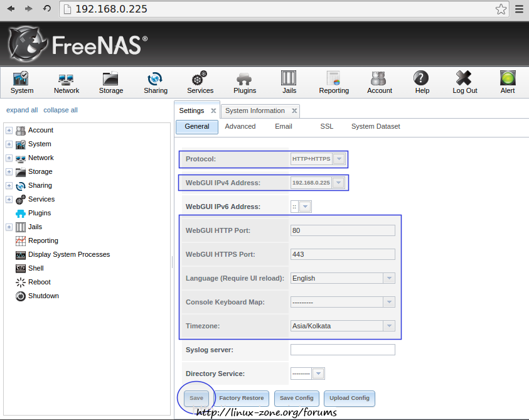529x420 pixels.
Task: Bookmark this page with star icon
Action: (x=501, y=9)
